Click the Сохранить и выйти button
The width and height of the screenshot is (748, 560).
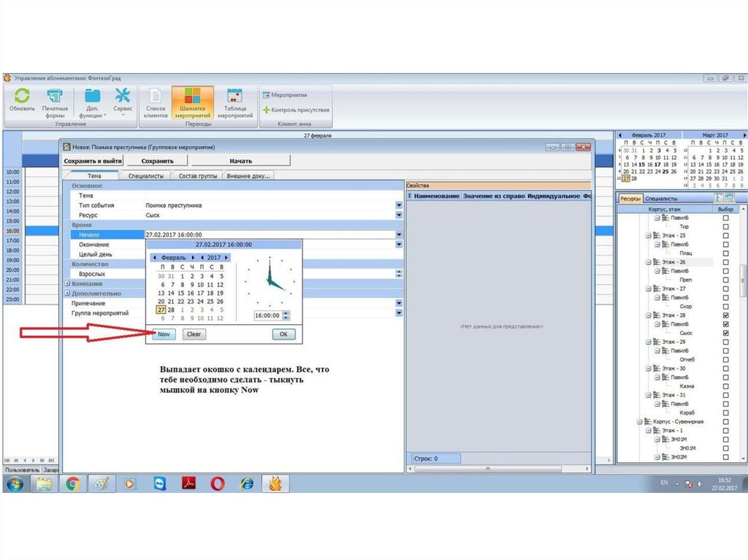(x=93, y=161)
